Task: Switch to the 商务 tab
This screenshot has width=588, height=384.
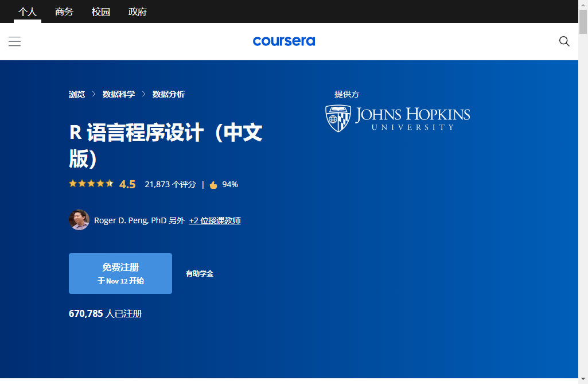Action: [64, 11]
